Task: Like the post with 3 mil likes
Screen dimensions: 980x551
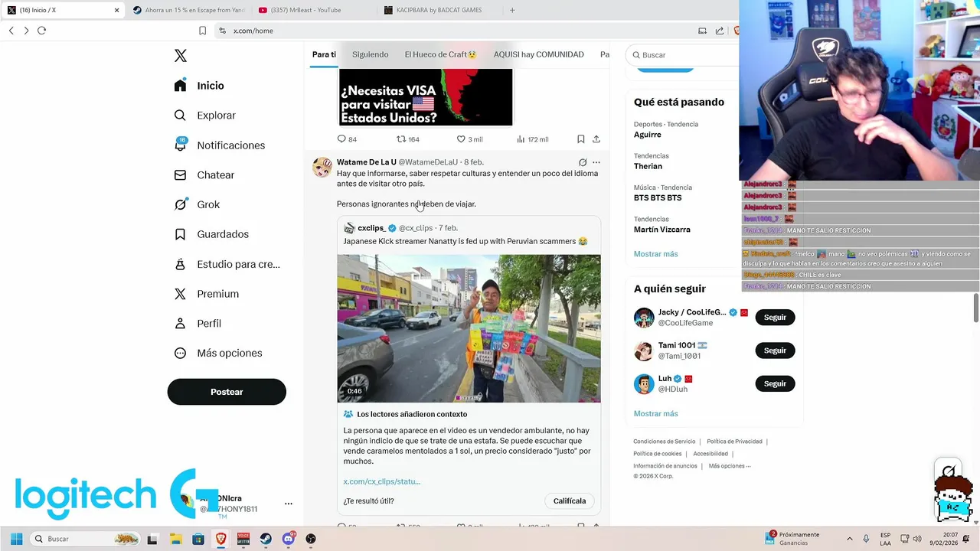Action: click(x=469, y=139)
